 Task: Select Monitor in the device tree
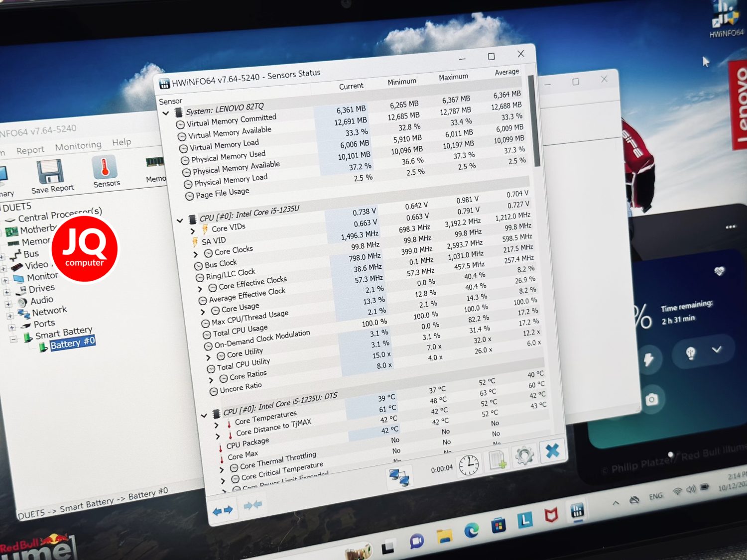(x=42, y=276)
